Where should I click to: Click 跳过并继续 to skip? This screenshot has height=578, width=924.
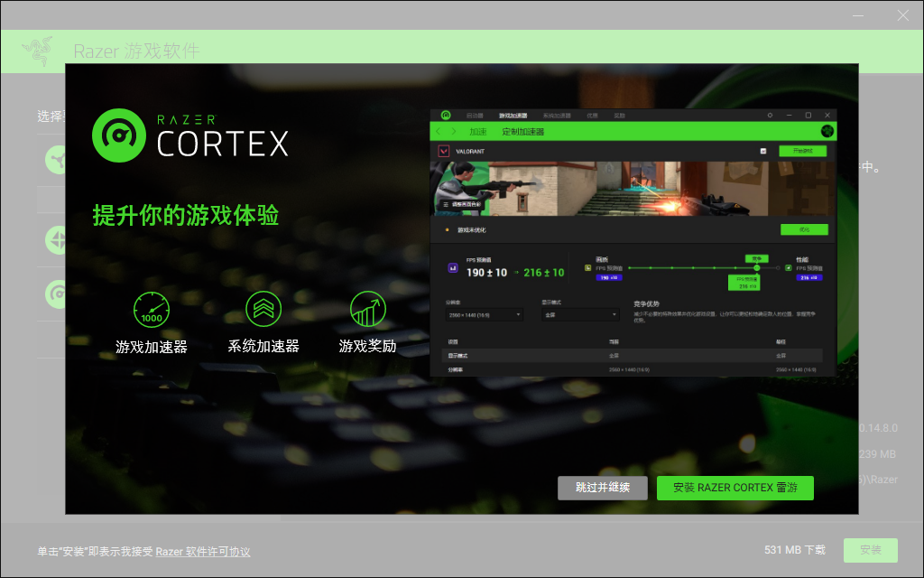tap(603, 488)
